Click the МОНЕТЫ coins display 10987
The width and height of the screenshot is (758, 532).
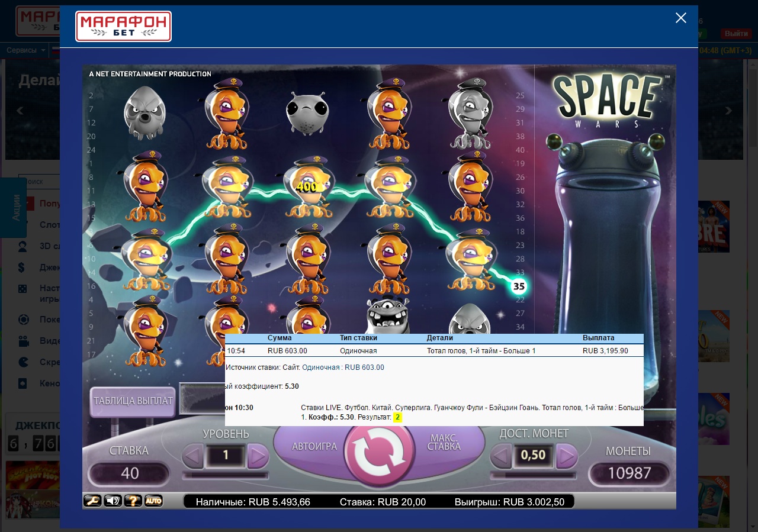pyautogui.click(x=629, y=473)
